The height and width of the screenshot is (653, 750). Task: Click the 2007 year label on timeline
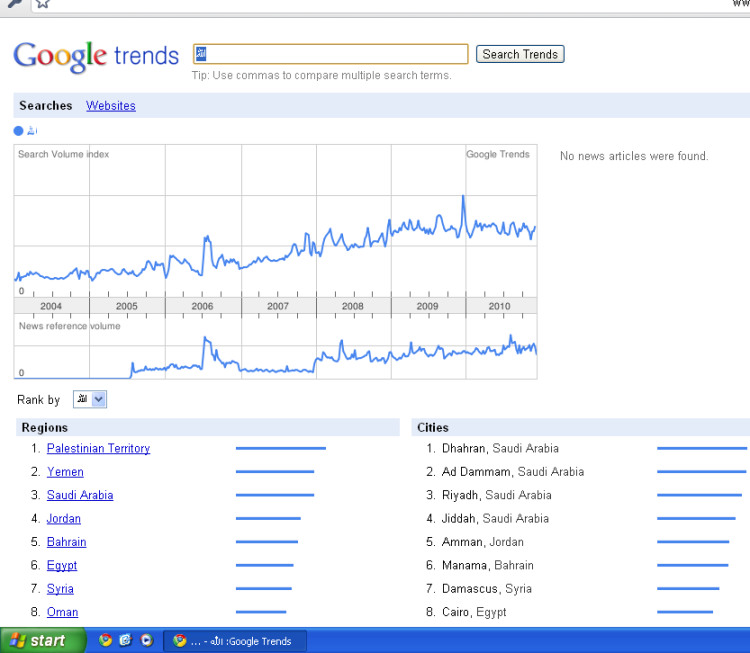[278, 306]
